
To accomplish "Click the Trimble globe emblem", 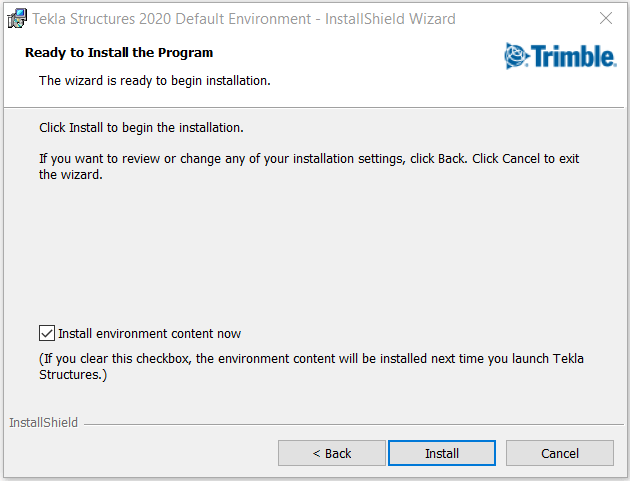I will coord(516,56).
